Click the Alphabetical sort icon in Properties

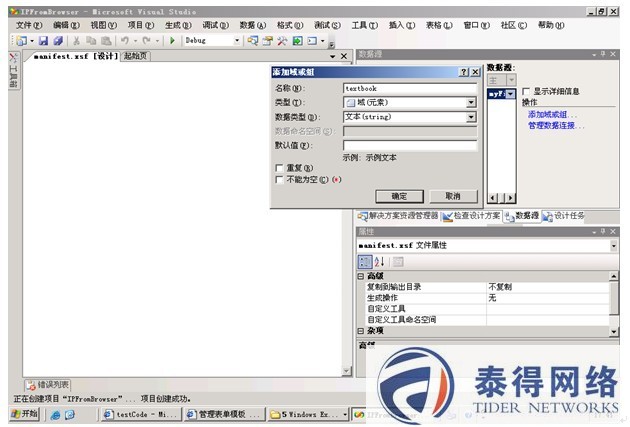[x=380, y=262]
